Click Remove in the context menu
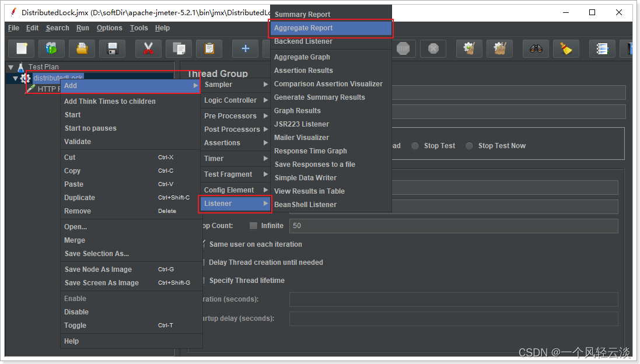The image size is (640, 364). 131,211
